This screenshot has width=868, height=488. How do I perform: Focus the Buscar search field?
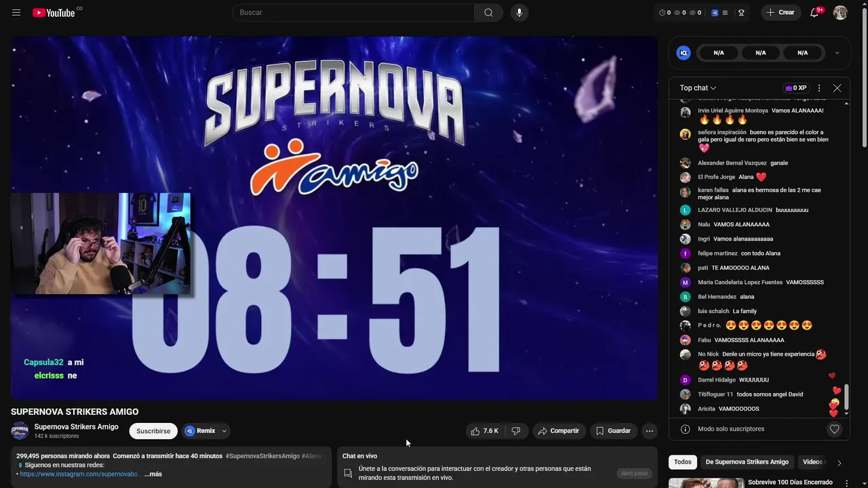[x=353, y=12]
